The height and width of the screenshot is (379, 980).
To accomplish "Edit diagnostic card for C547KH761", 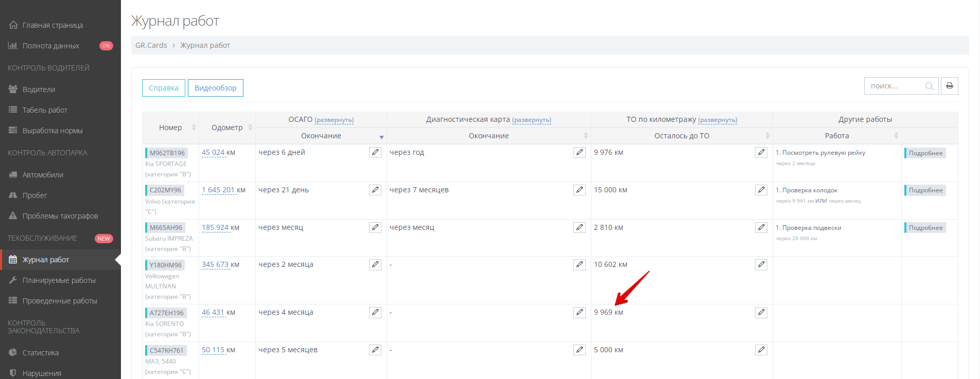I will point(580,350).
